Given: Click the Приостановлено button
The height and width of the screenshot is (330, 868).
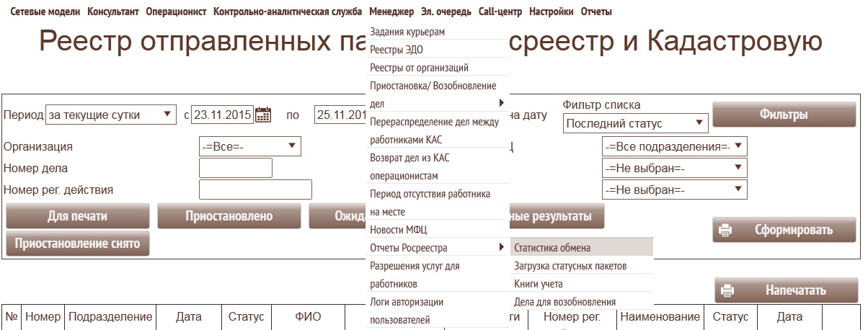Looking at the screenshot, I should [x=229, y=216].
